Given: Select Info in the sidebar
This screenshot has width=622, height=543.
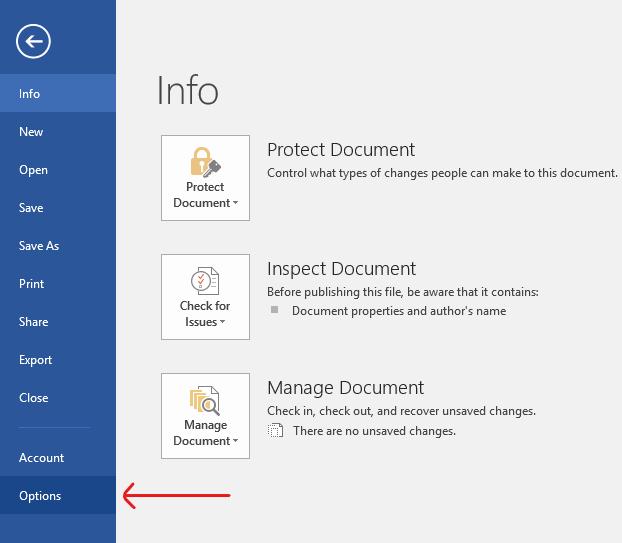Looking at the screenshot, I should coord(58,94).
